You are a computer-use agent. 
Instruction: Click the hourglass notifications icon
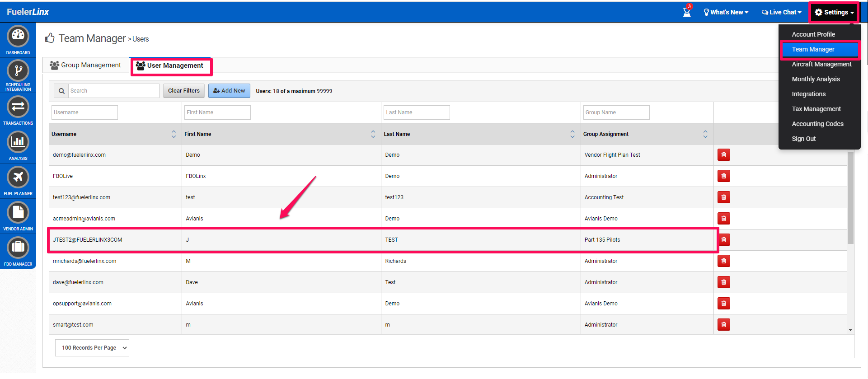[x=687, y=12]
